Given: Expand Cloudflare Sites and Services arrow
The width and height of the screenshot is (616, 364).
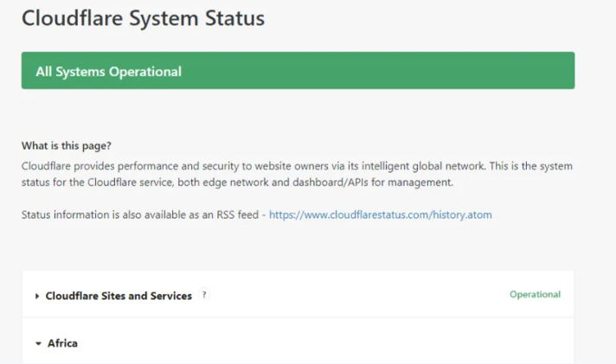Looking at the screenshot, I should (38, 296).
